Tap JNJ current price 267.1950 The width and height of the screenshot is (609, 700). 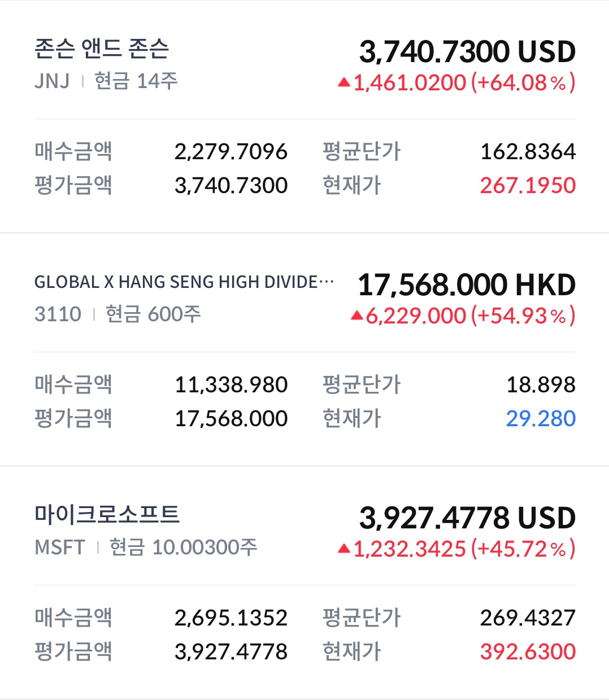pyautogui.click(x=528, y=185)
